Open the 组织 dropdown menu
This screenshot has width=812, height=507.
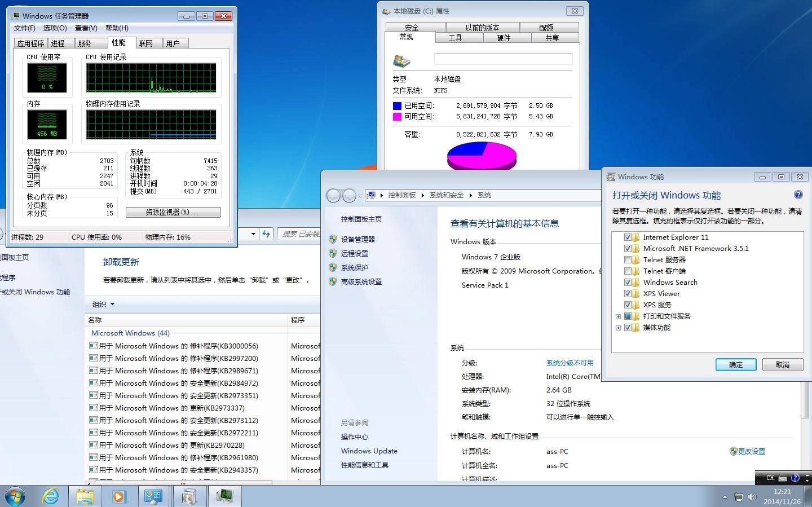103,304
